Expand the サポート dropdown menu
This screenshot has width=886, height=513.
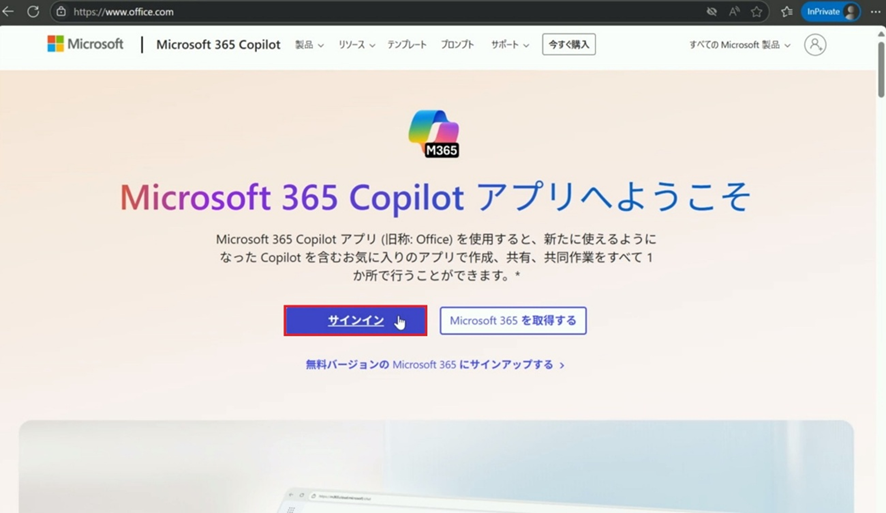(509, 45)
